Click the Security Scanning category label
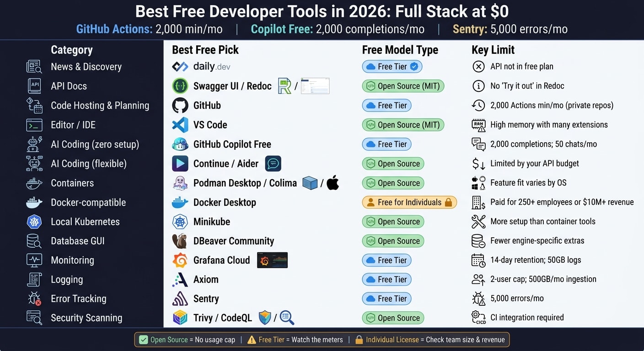Viewport: 644px width, 351px height. point(86,318)
